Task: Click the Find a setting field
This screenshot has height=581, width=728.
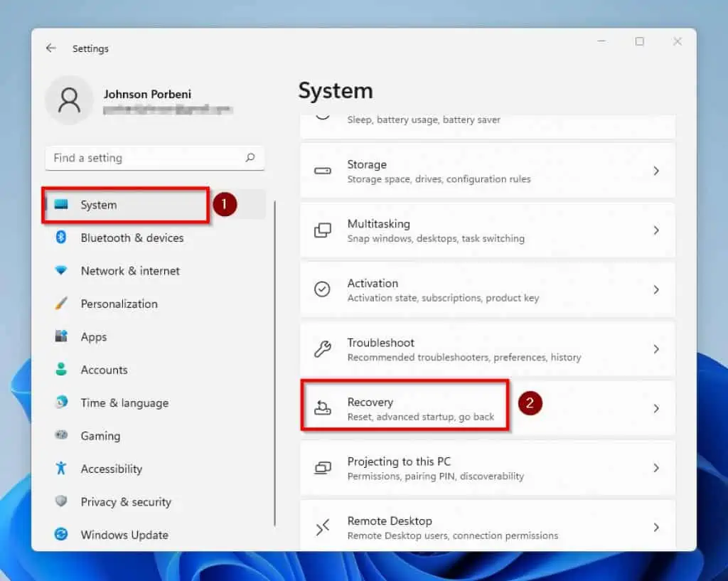Action: 146,158
